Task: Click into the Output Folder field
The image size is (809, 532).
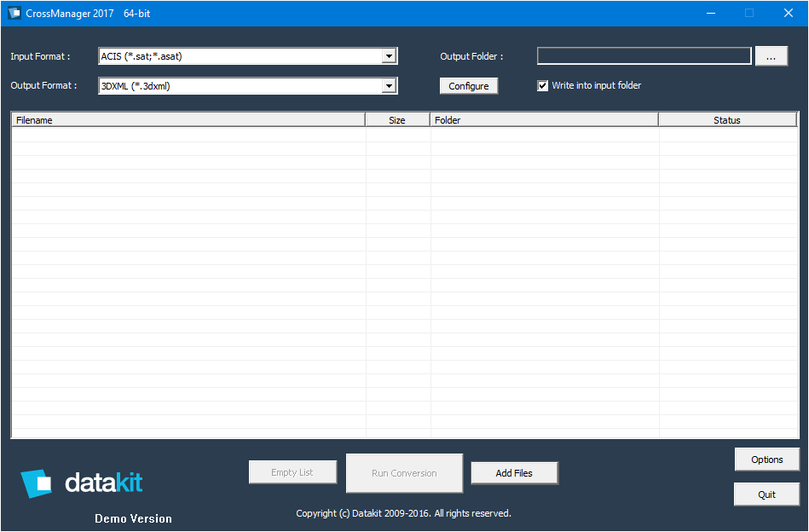Action: click(x=644, y=56)
